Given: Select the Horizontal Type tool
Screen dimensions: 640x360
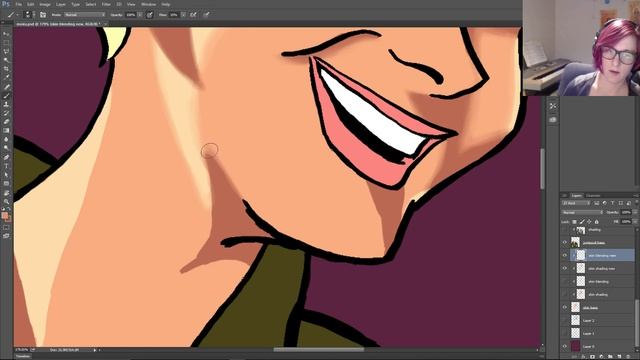Looking at the screenshot, I should pyautogui.click(x=6, y=166).
